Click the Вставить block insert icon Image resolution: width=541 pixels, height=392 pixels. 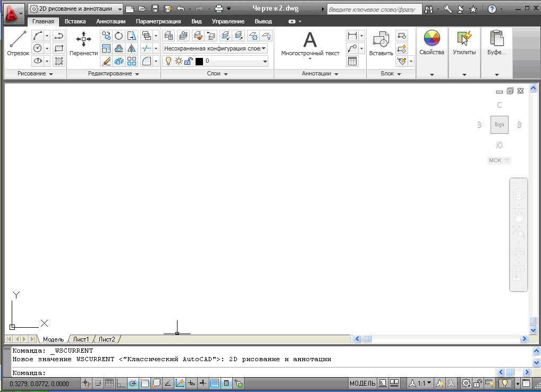381,44
